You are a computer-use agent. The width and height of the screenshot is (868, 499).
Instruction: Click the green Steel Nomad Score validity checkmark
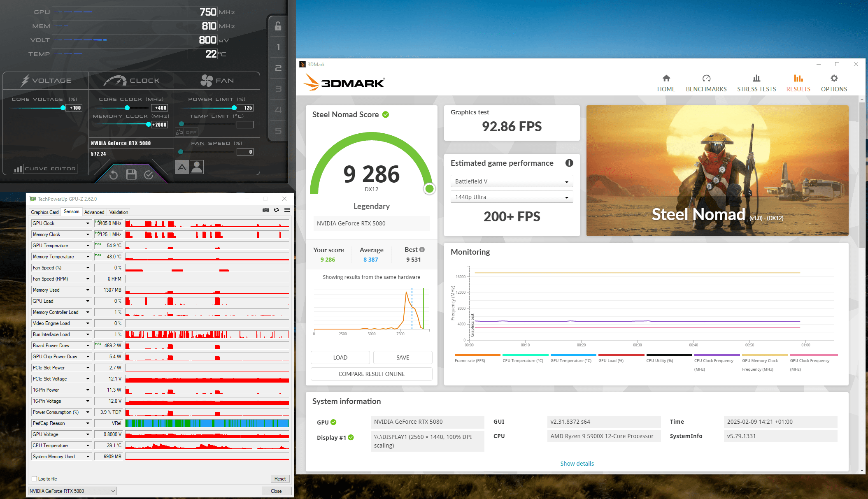click(x=386, y=114)
